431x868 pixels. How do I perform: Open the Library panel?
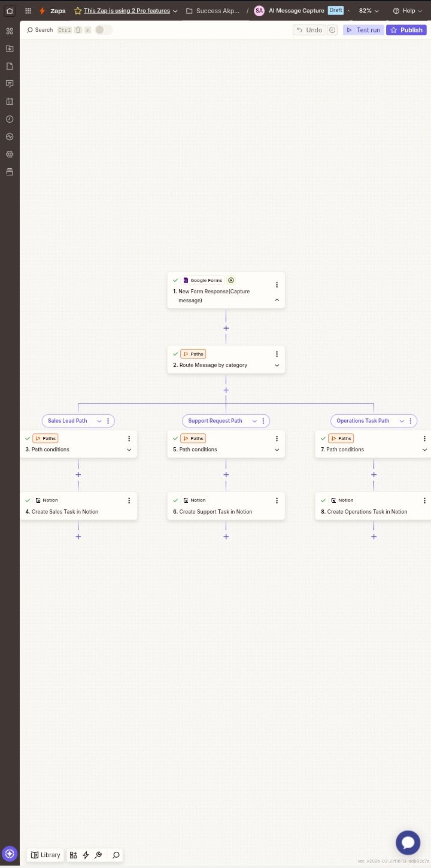(45, 855)
